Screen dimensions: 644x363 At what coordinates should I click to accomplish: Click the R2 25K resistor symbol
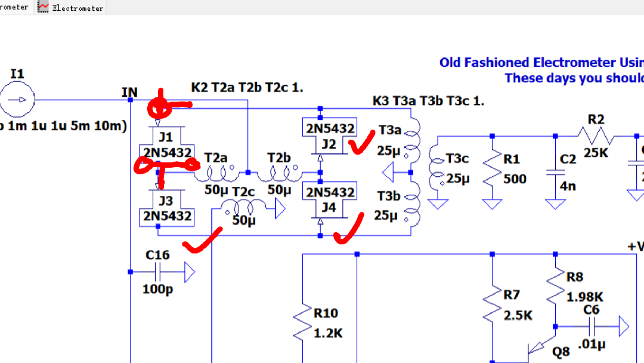[596, 136]
